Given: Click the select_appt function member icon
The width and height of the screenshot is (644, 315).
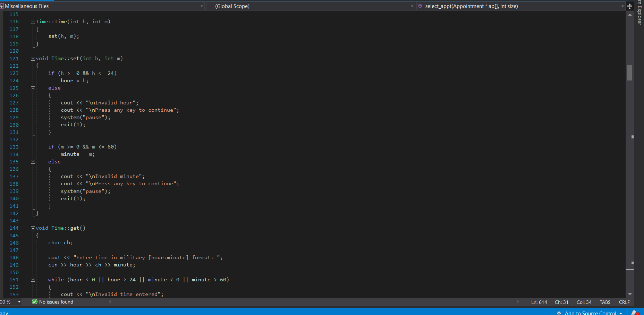Looking at the screenshot, I should [x=420, y=6].
